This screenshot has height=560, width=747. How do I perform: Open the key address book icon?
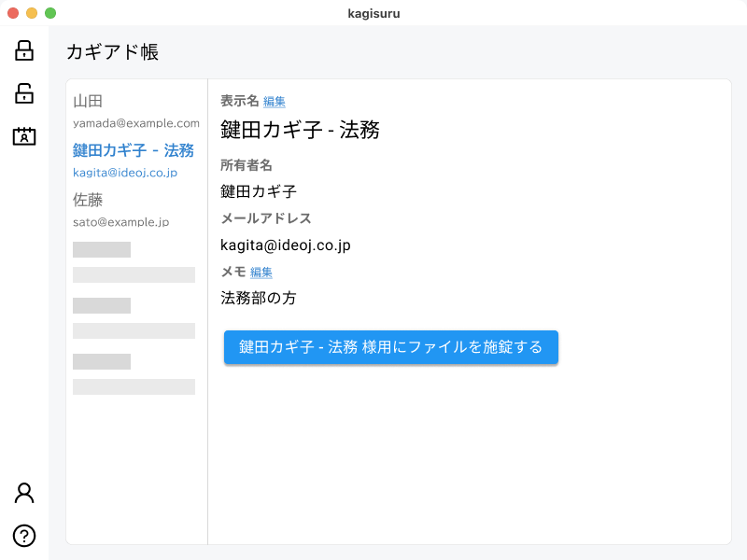24,136
